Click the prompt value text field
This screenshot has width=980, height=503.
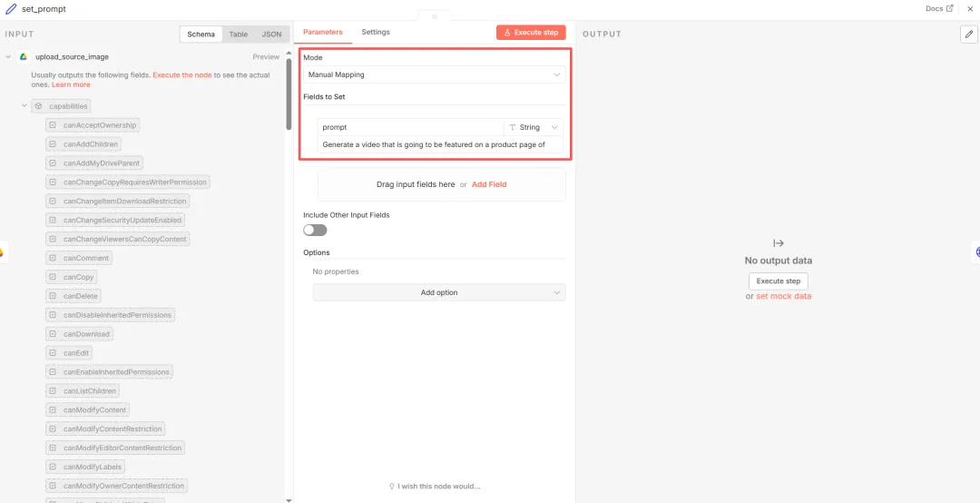(x=440, y=144)
